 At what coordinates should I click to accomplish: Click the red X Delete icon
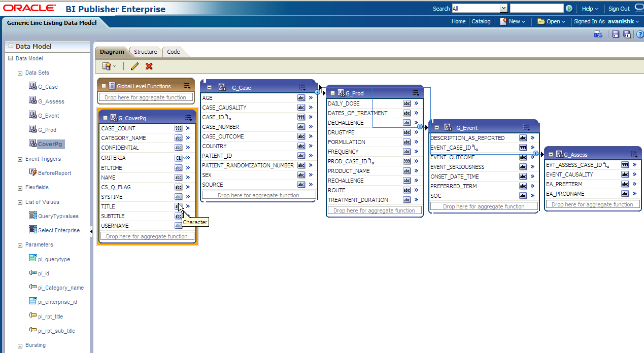point(149,66)
